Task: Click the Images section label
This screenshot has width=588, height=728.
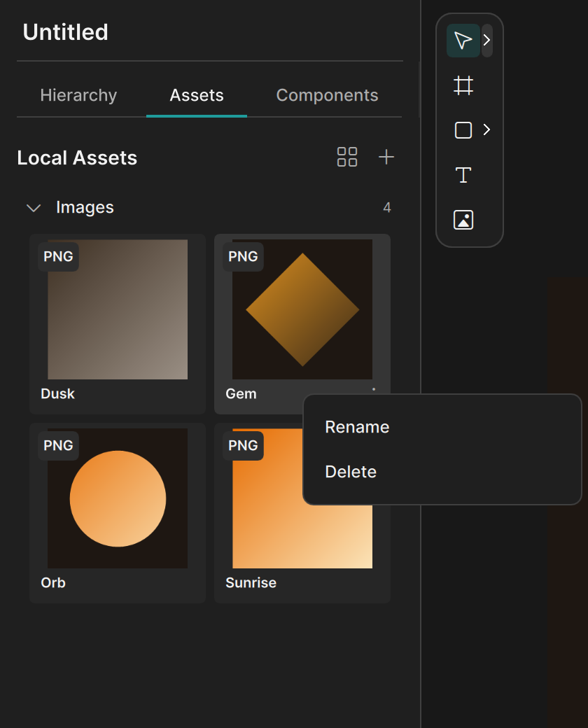Action: [x=85, y=207]
